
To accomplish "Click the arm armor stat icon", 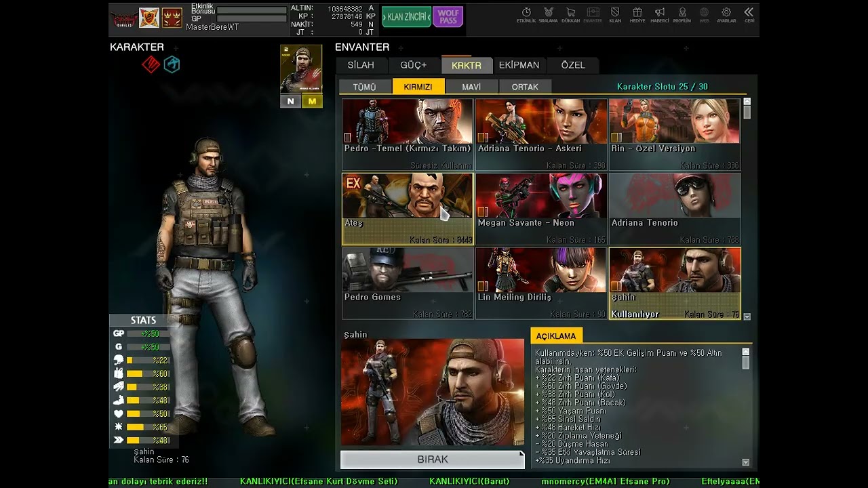I will coord(119,387).
